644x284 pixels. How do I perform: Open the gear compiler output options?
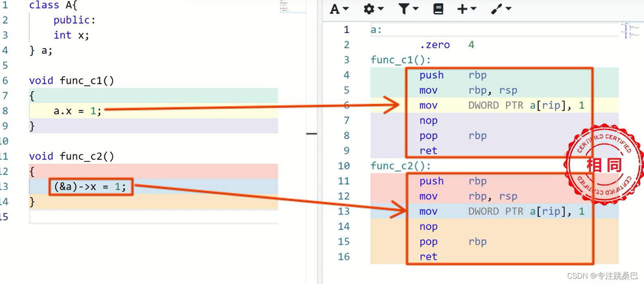(369, 9)
